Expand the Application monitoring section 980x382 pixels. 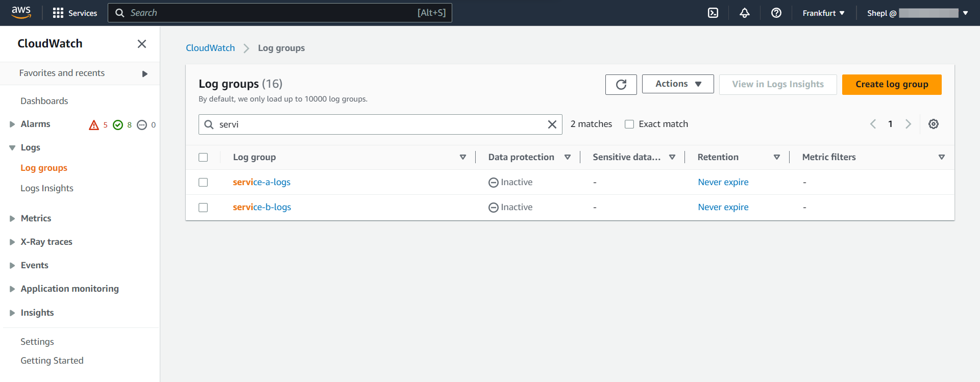[12, 289]
